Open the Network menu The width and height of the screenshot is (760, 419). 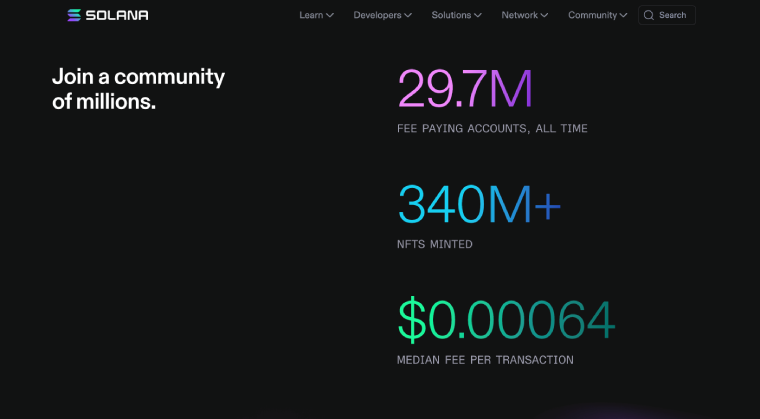pos(525,15)
